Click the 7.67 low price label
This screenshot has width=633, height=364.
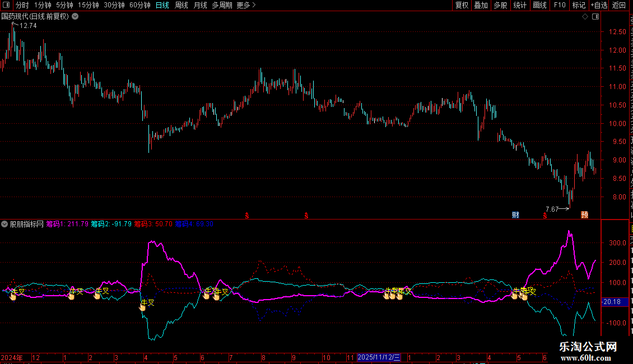(x=552, y=209)
